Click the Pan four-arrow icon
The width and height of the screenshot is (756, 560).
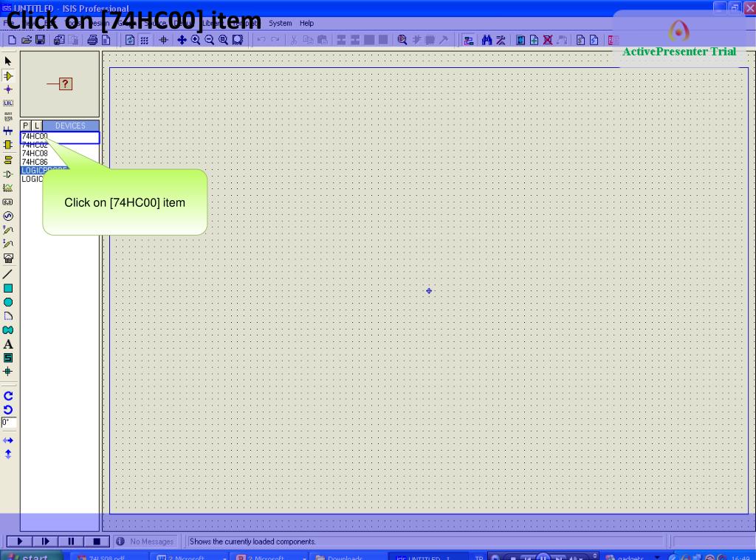click(x=182, y=40)
